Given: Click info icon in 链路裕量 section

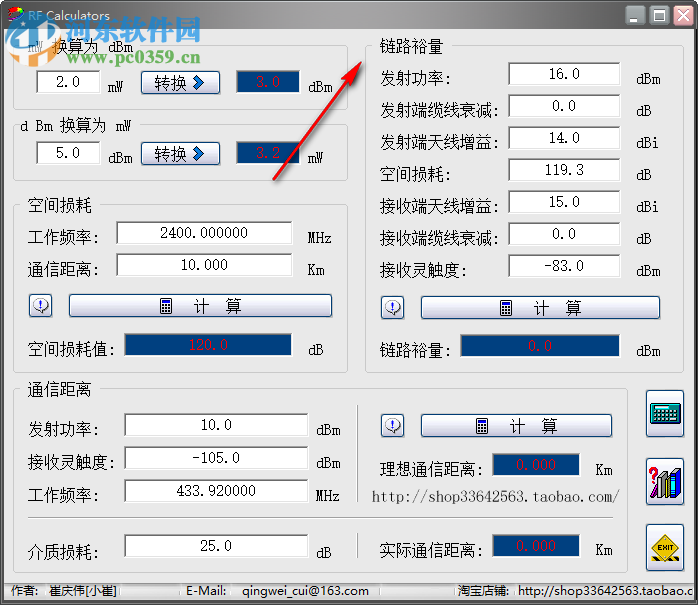Looking at the screenshot, I should coord(393,307).
